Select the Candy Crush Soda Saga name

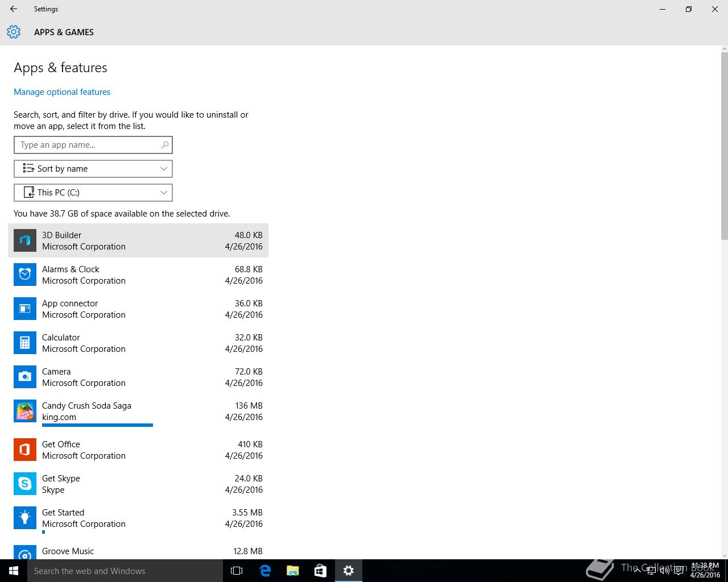(86, 406)
